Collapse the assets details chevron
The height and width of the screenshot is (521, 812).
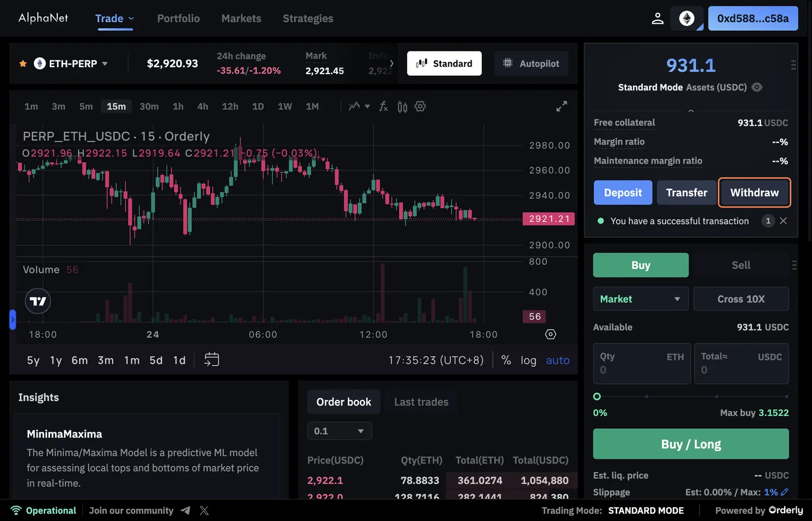(691, 111)
